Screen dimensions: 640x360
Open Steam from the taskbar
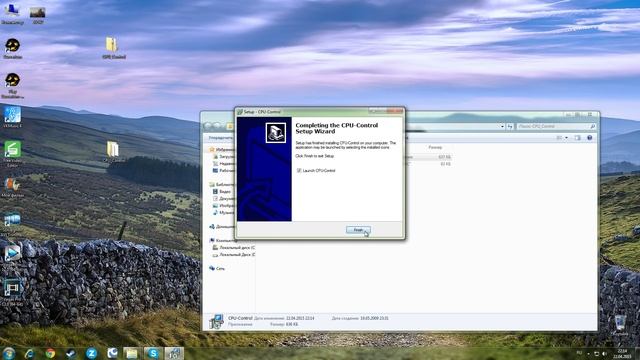pos(71,353)
